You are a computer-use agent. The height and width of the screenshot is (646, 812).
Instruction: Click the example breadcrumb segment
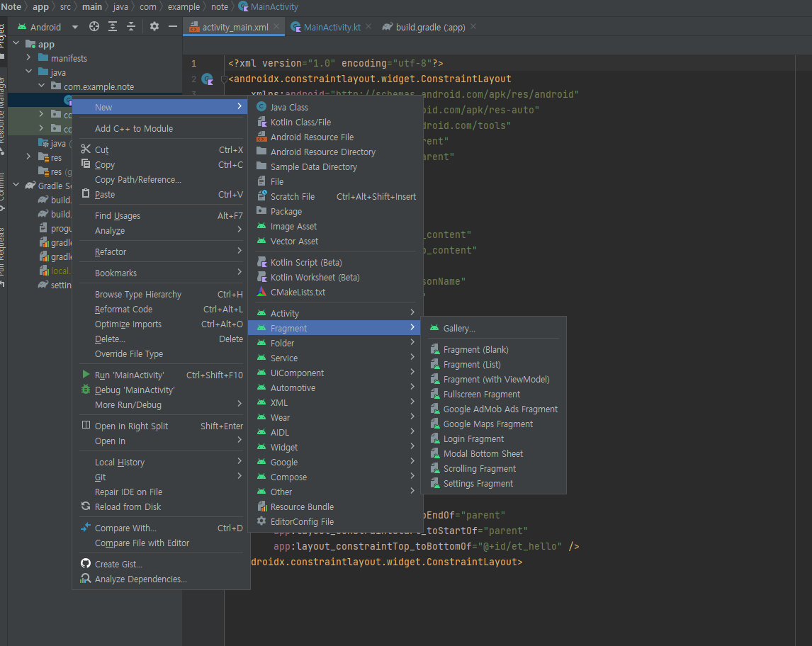click(184, 7)
